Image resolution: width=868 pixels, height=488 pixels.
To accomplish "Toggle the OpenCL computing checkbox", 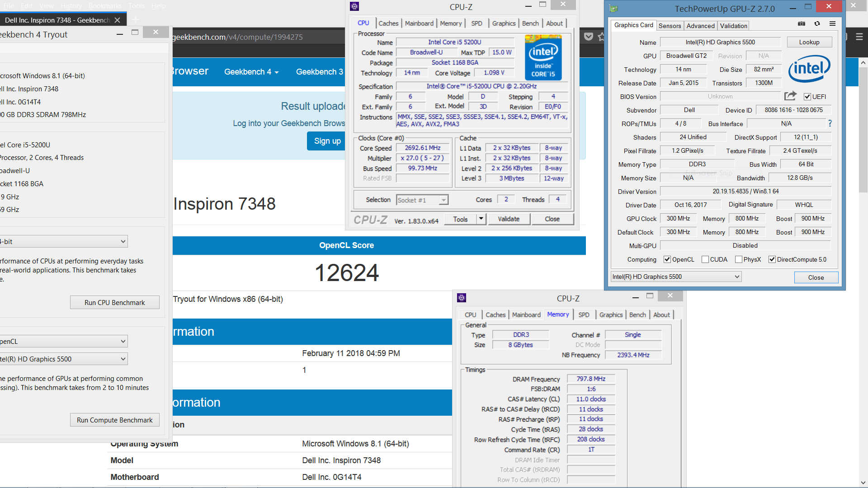I will (x=667, y=259).
